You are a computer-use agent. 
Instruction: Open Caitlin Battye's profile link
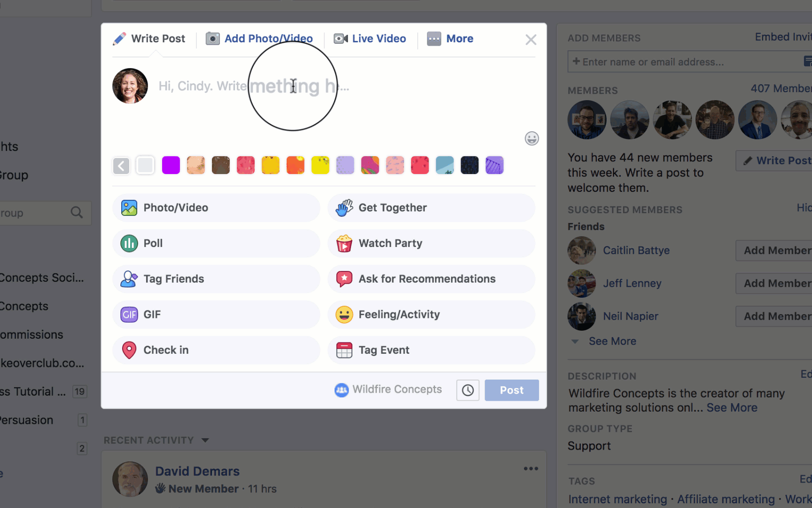click(636, 250)
